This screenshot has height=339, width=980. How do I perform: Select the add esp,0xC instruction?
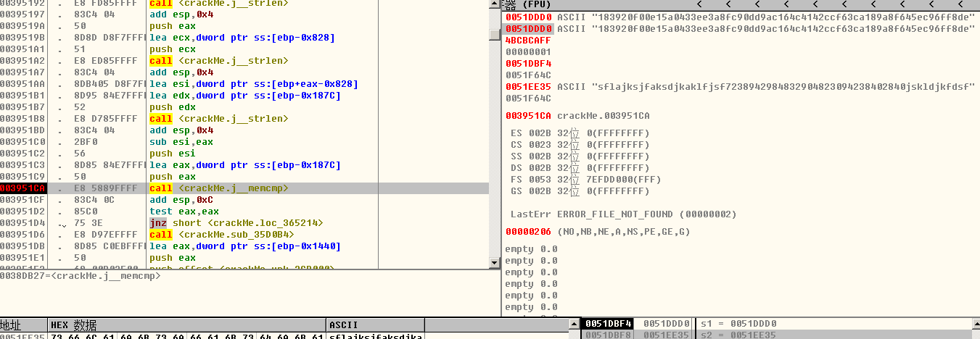click(181, 200)
